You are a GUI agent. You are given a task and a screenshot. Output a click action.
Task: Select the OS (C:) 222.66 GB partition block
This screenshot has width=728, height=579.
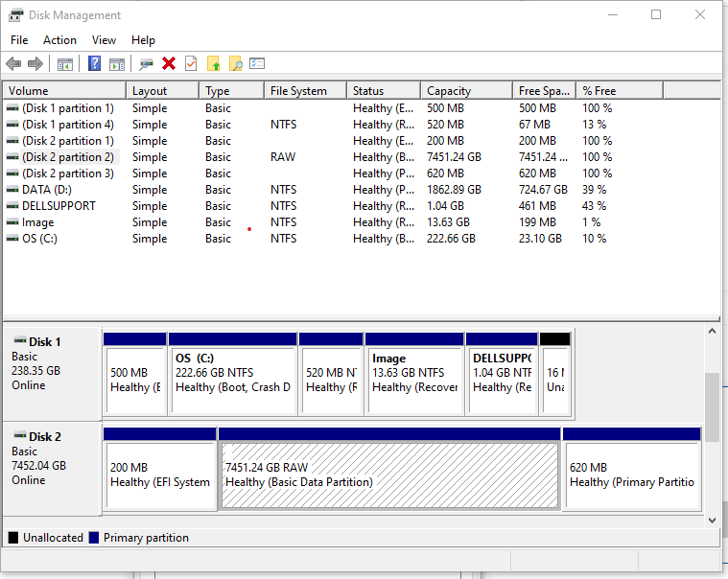(x=233, y=374)
